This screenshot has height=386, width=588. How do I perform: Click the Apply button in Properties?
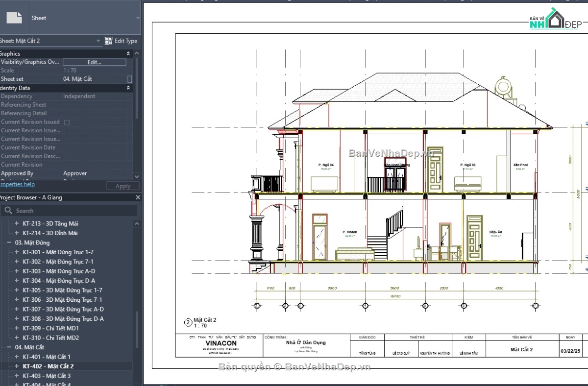tap(123, 186)
